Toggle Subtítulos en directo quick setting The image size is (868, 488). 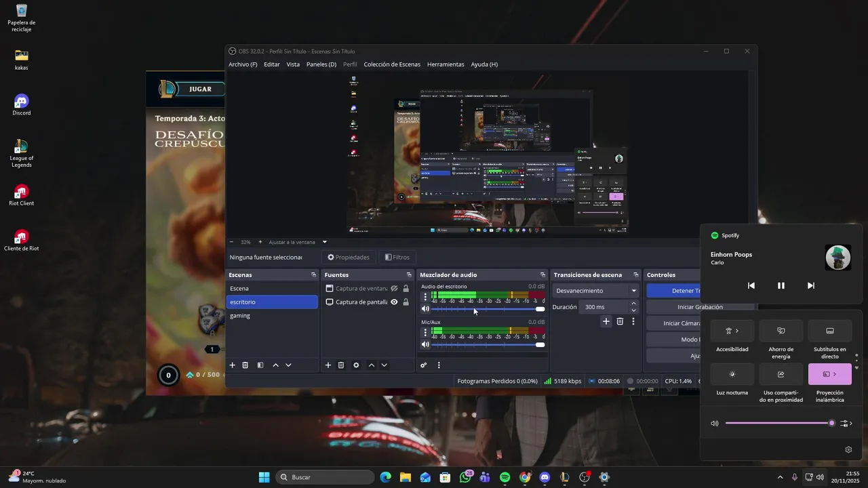click(x=829, y=331)
